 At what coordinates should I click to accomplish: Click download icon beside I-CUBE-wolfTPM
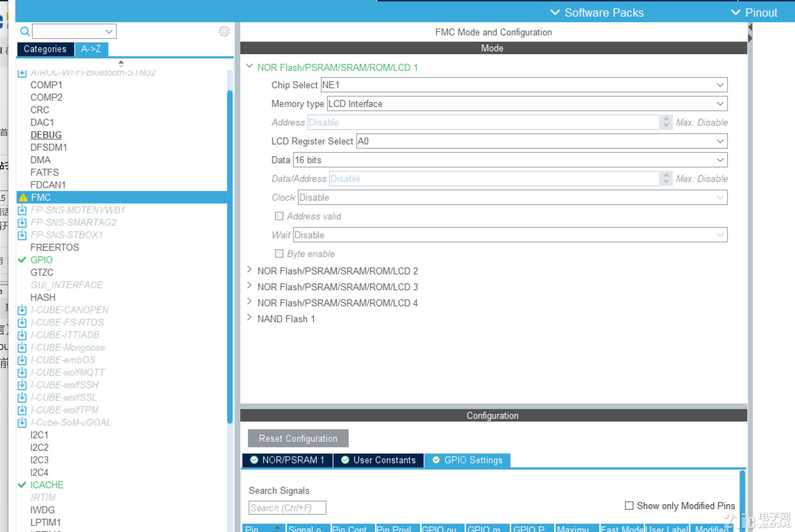tap(22, 410)
